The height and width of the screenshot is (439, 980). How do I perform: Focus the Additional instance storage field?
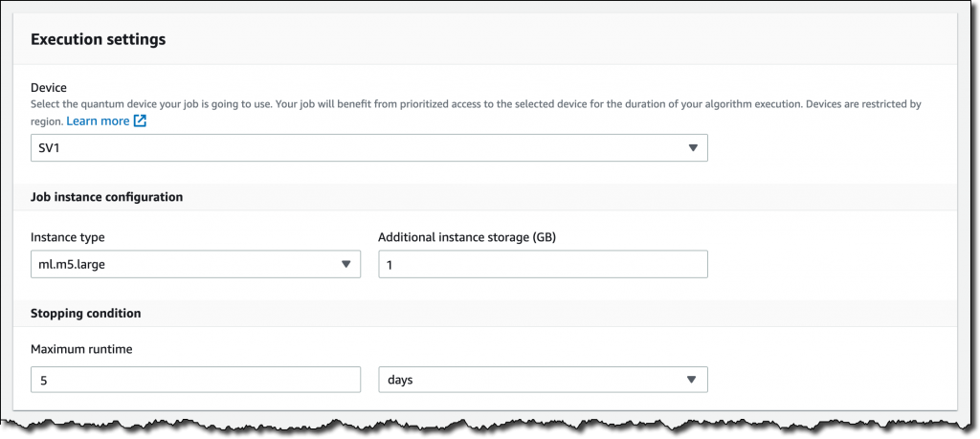[543, 265]
